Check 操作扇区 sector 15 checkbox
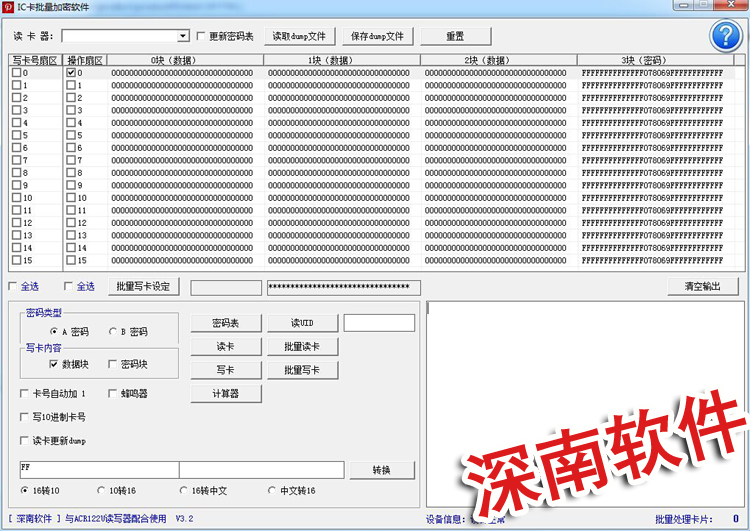Viewport: 750px width, 531px height. 71,260
